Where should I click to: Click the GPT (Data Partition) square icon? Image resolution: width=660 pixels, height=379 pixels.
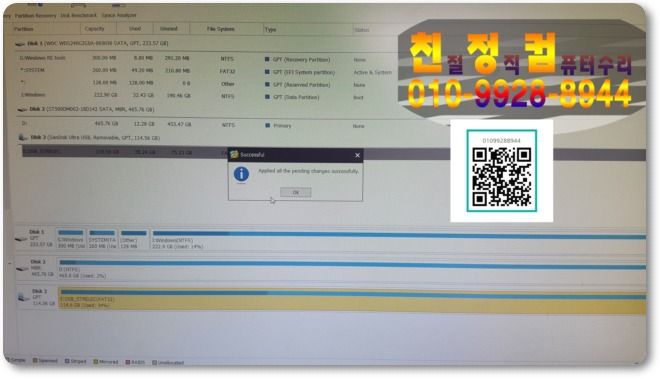tap(267, 97)
